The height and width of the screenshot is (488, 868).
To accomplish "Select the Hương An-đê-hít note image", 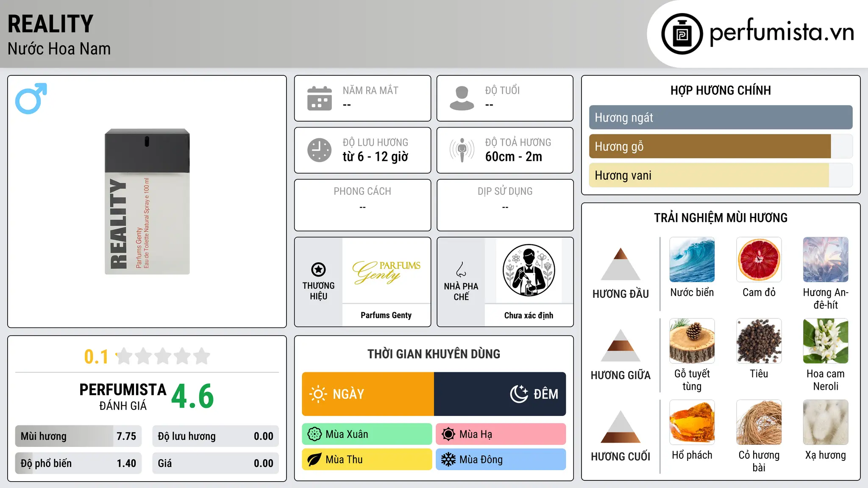I will (826, 260).
